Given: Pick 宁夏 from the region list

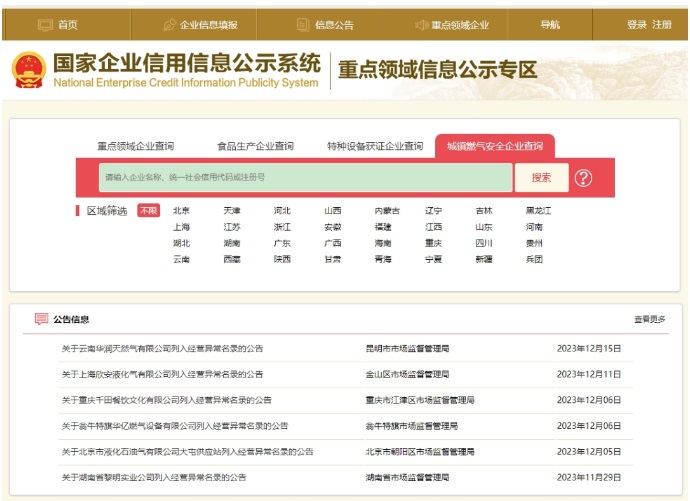Looking at the screenshot, I should pos(433,259).
